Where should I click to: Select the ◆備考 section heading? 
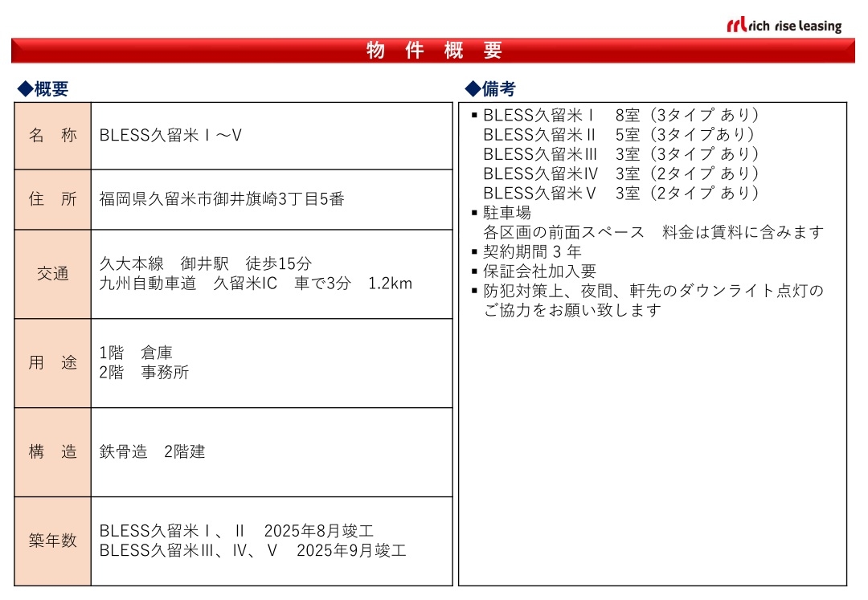tap(490, 89)
